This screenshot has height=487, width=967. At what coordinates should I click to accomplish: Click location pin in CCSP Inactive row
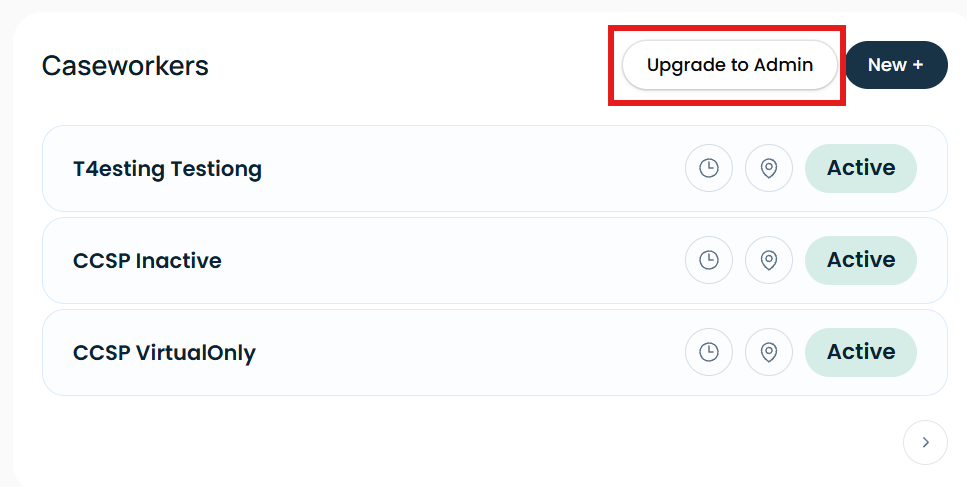(768, 260)
